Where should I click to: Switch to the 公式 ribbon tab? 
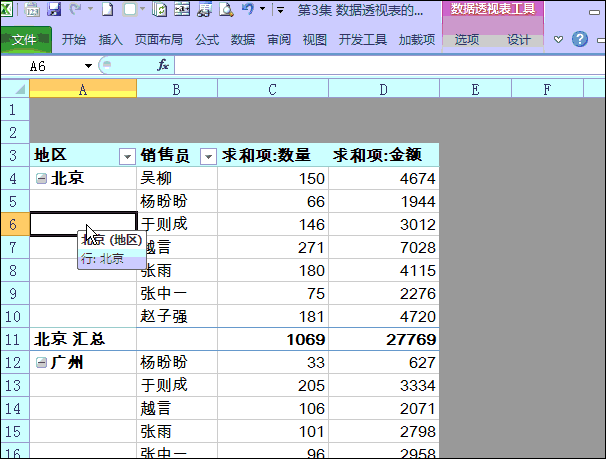pyautogui.click(x=207, y=40)
